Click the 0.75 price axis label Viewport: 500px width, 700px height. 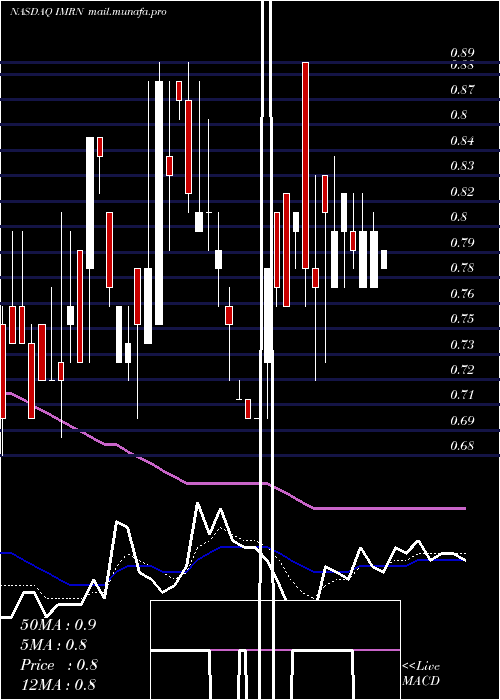(462, 319)
